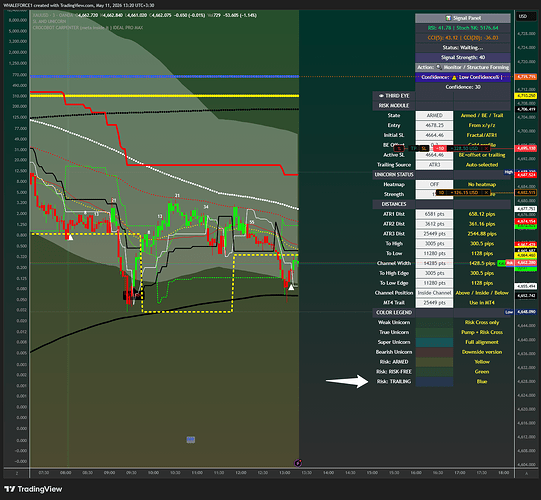Click the white up-triangle marker near 13:00 candle
This screenshot has width=541, height=500.
click(x=291, y=287)
